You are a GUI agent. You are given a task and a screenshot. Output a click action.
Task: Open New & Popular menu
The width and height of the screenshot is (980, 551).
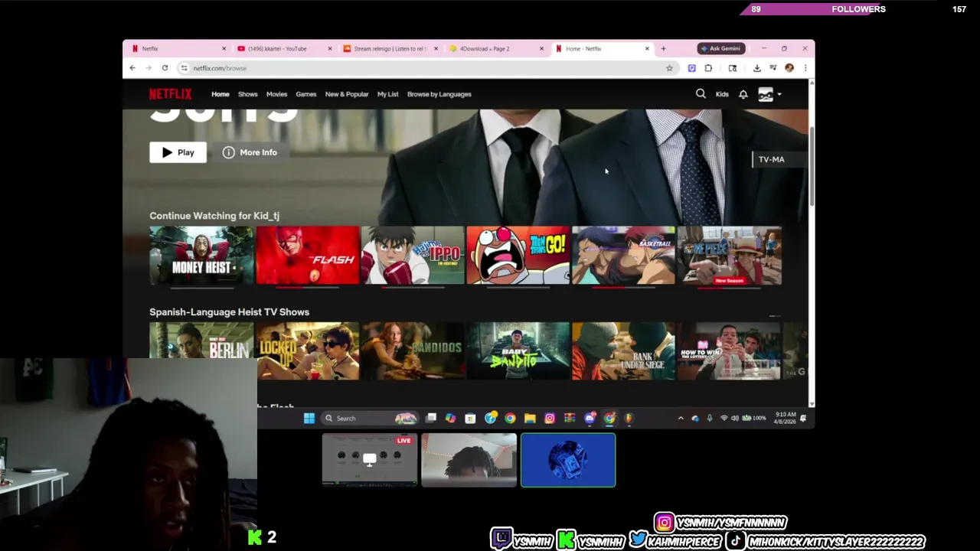tap(347, 94)
